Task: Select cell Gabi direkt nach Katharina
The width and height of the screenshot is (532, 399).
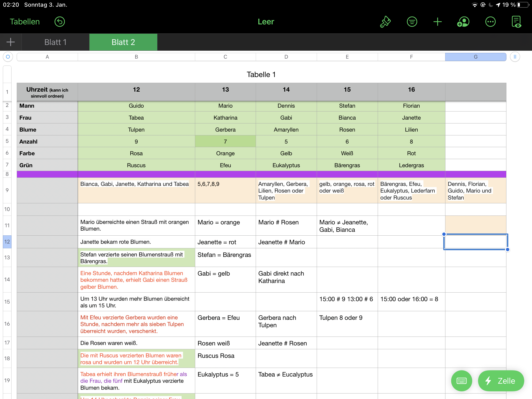Action: pos(286,279)
